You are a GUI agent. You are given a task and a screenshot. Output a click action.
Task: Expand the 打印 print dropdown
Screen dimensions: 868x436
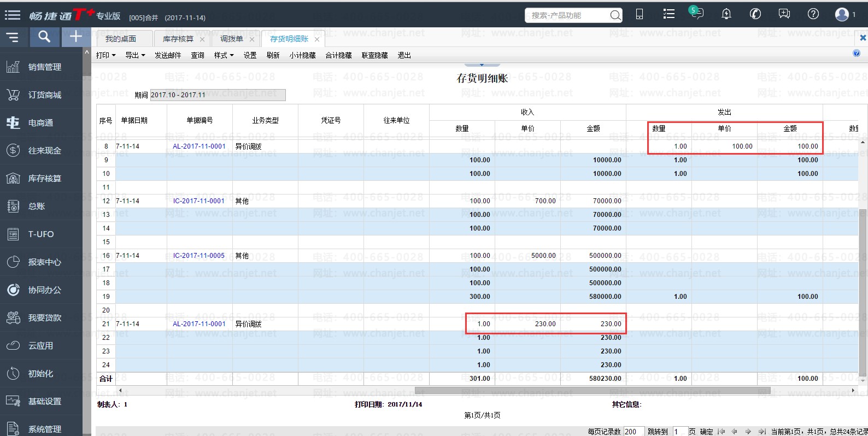pos(105,55)
